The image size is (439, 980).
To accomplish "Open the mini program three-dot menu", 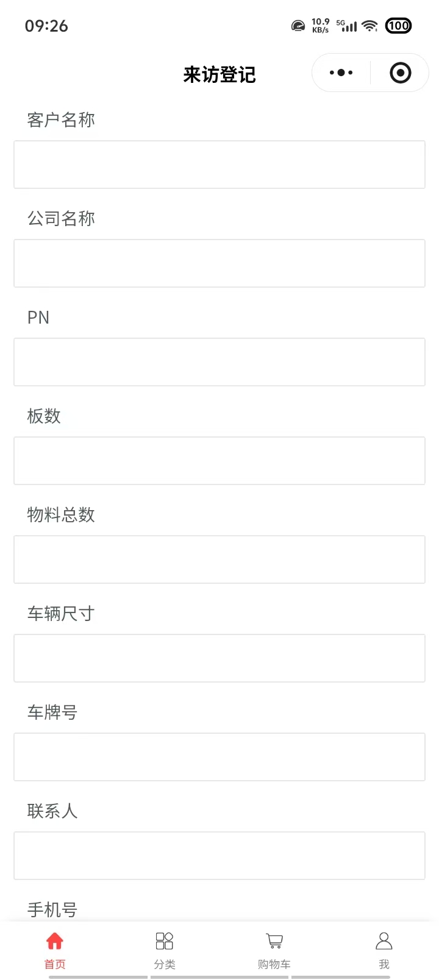I will click(341, 73).
